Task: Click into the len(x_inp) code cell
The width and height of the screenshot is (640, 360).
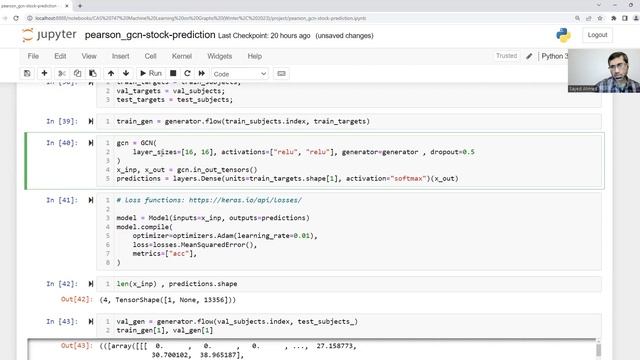Action: point(349,284)
